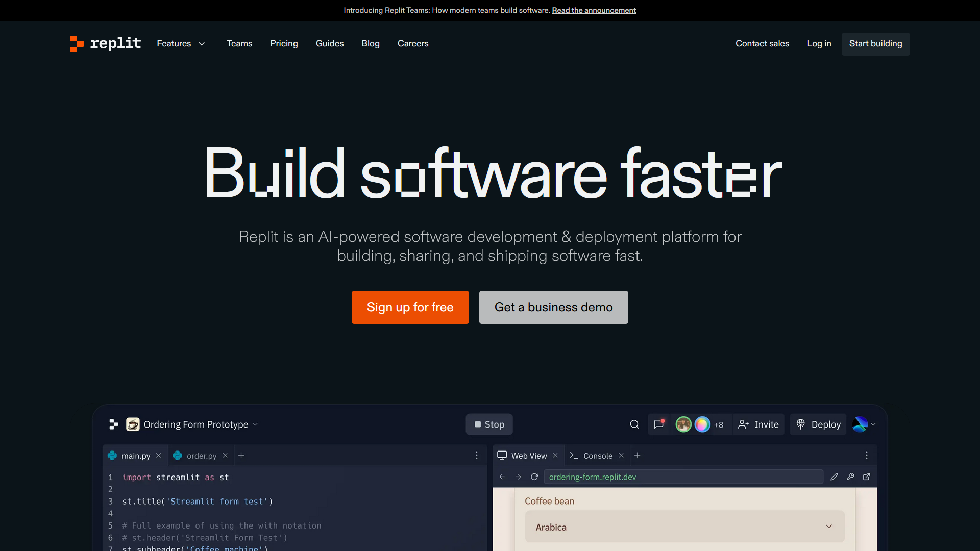
Task: Go back in the web view browser
Action: (502, 477)
